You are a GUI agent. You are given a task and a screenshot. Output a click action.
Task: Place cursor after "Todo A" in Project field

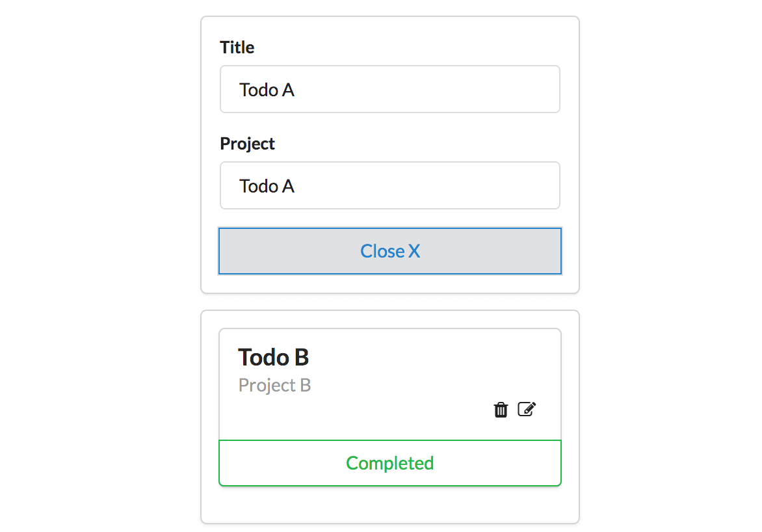[x=296, y=186]
